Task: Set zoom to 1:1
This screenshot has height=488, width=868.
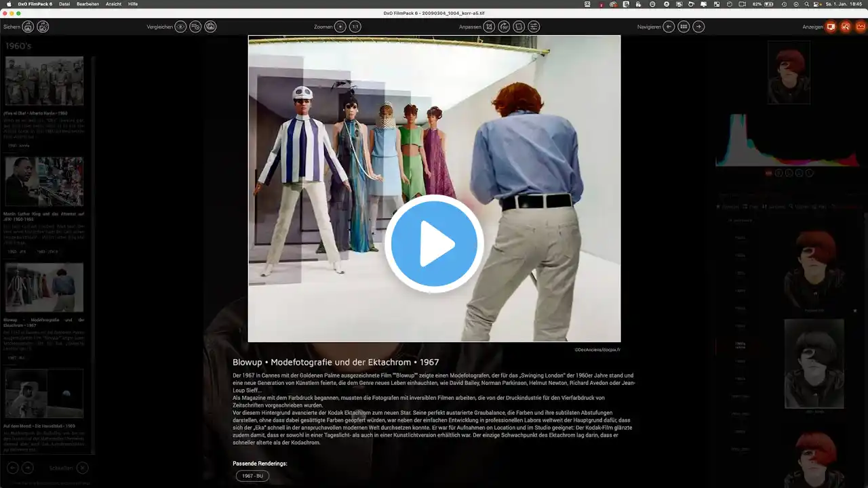Action: 355,27
